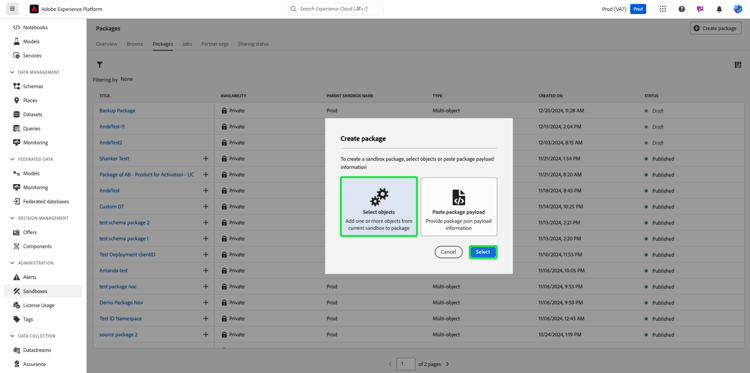Sort by the Title column header

104,96
